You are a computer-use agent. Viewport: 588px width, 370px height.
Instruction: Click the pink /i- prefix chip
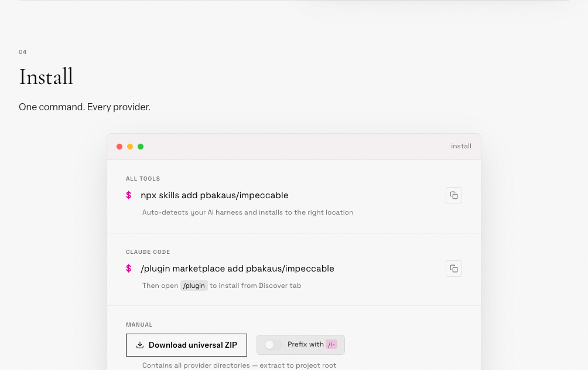[x=331, y=345]
